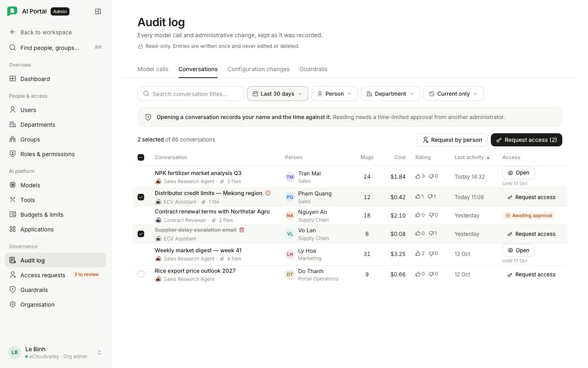Click the Roles & permissions shield icon
Screen dimensions: 588x368
(13, 154)
